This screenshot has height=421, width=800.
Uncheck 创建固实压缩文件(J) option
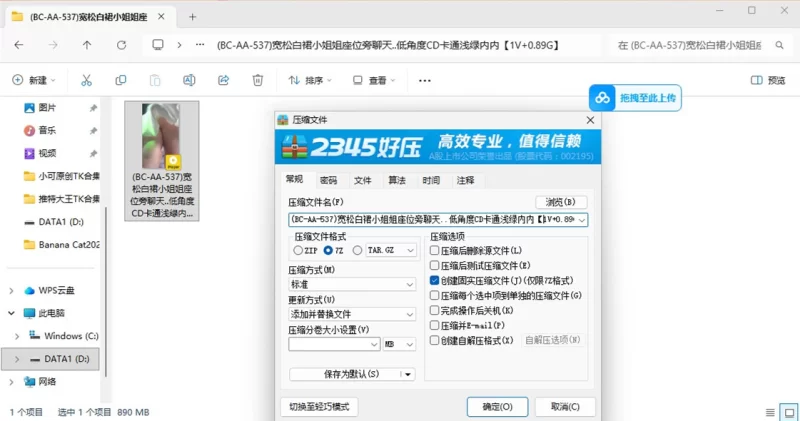pos(434,281)
